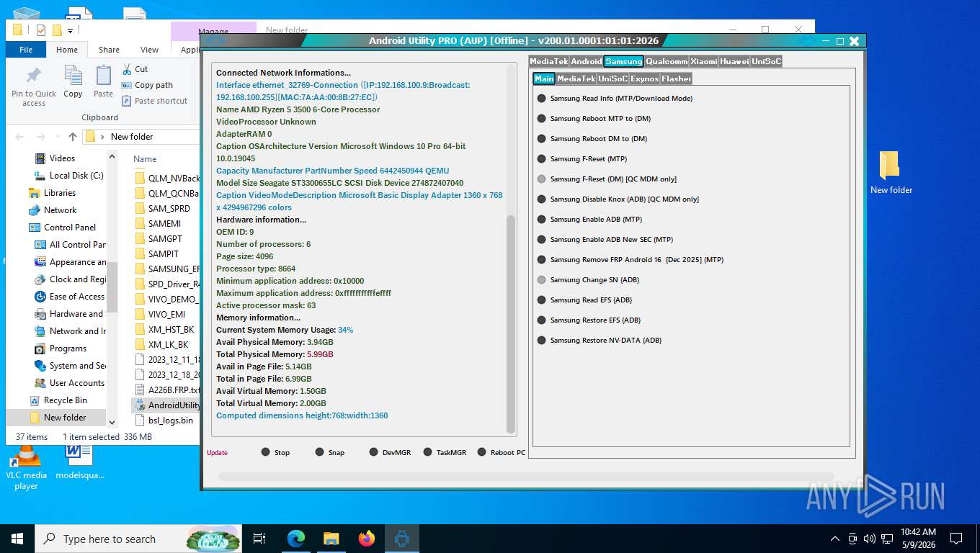Open TaskMGR task manager
Viewport: 980px width, 553px height.
click(445, 452)
